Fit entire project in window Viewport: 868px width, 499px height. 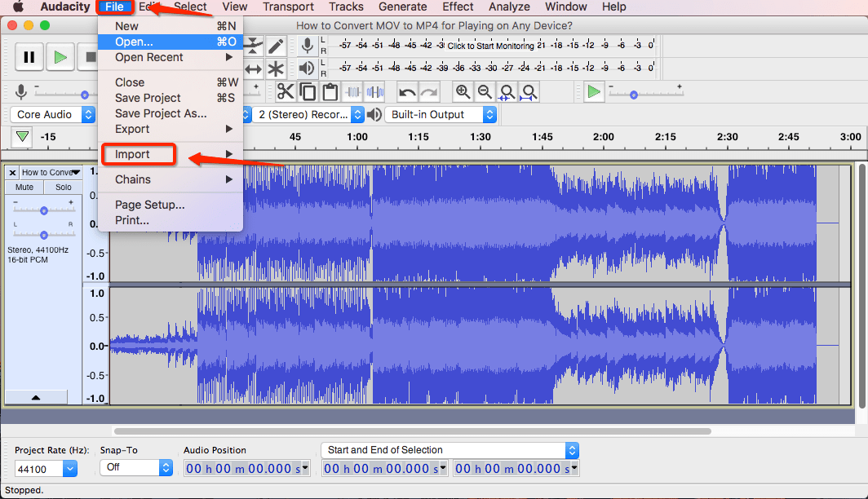pyautogui.click(x=529, y=91)
